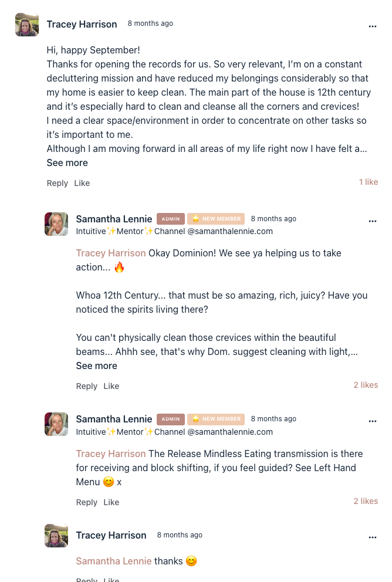Like the Release Mindless Eating reply
This screenshot has width=392, height=582.
click(111, 503)
